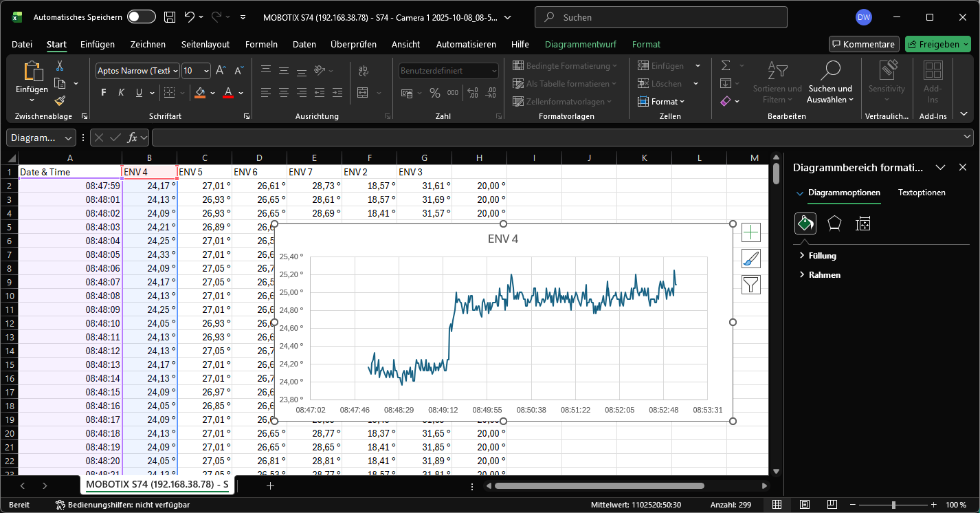Switch to Textoptionen tab

[922, 193]
